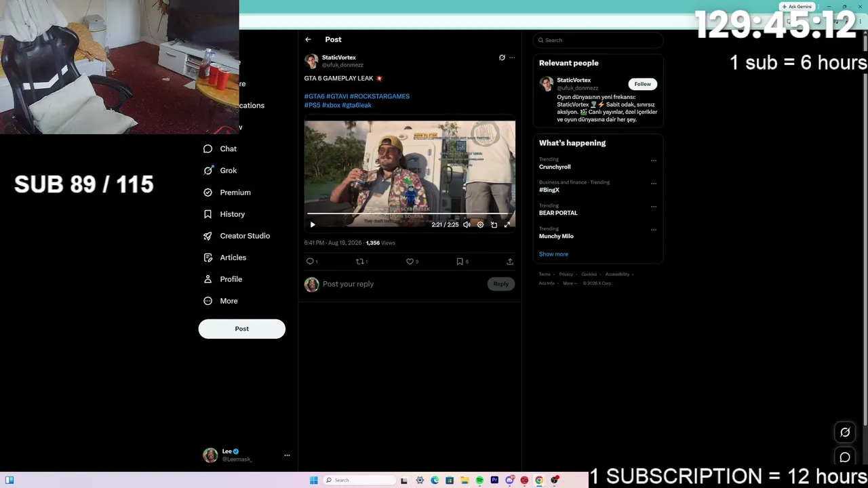Open the #GTA6 hashtag
This screenshot has height=488, width=868.
(x=314, y=96)
